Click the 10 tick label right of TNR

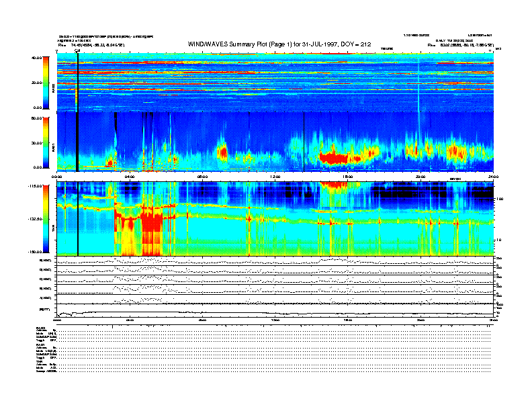tap(500, 240)
